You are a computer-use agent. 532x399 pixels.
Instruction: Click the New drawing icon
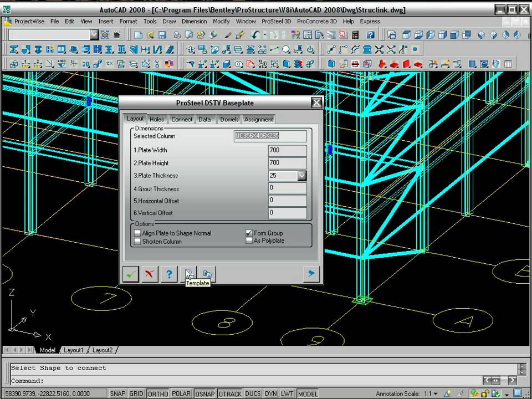click(x=138, y=34)
